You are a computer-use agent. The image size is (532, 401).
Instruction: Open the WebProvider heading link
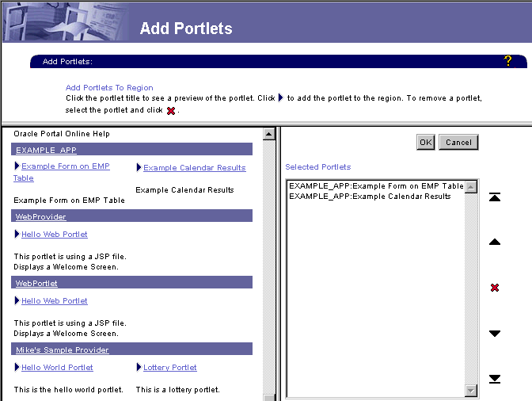click(40, 216)
